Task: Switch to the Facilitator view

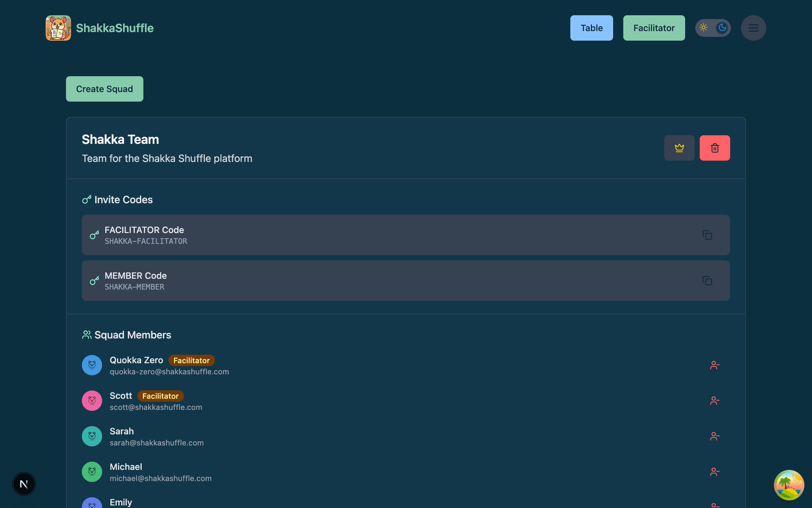Action: point(654,28)
